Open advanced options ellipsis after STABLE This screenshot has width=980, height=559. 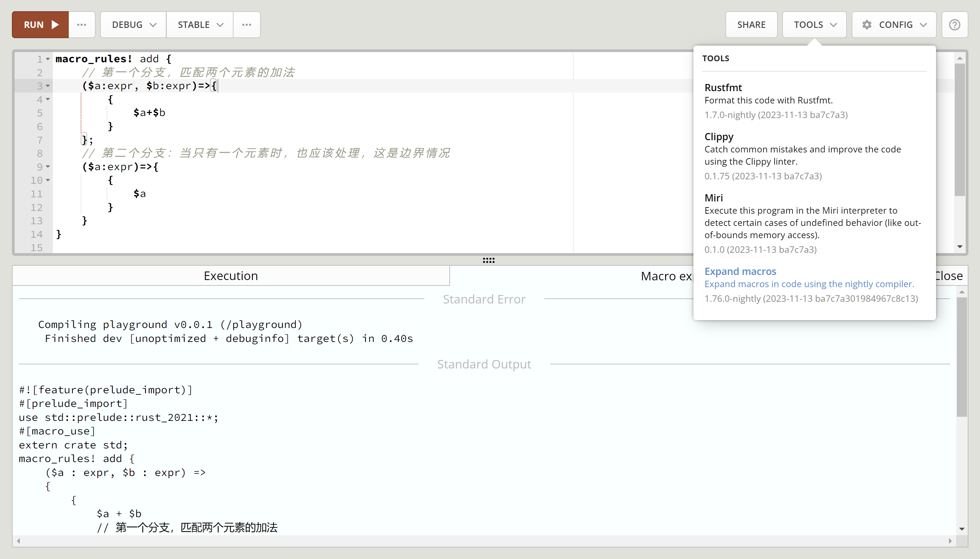point(246,24)
